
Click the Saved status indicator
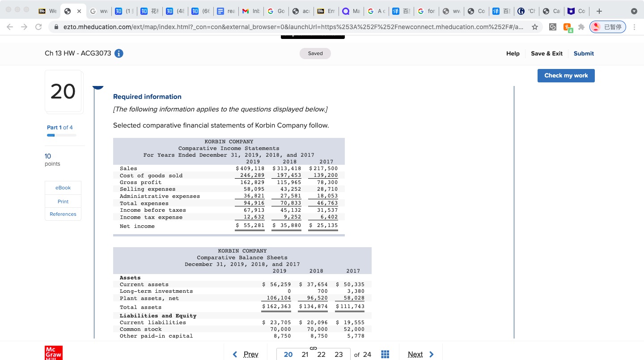coord(315,53)
